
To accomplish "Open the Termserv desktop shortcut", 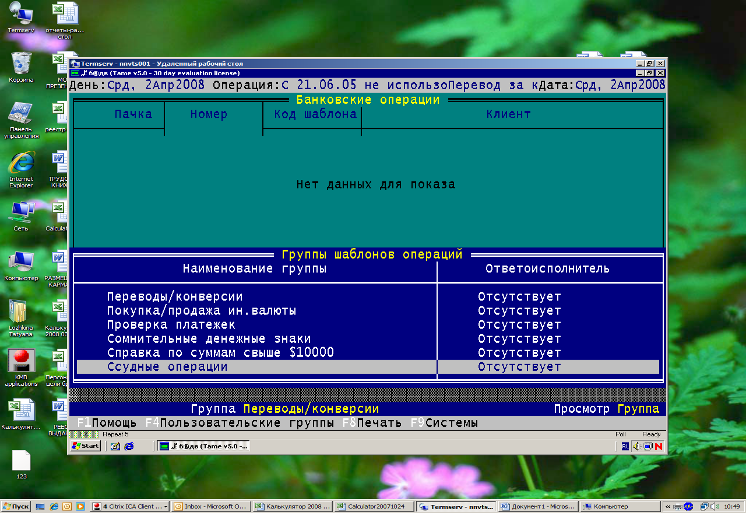I will tap(21, 17).
